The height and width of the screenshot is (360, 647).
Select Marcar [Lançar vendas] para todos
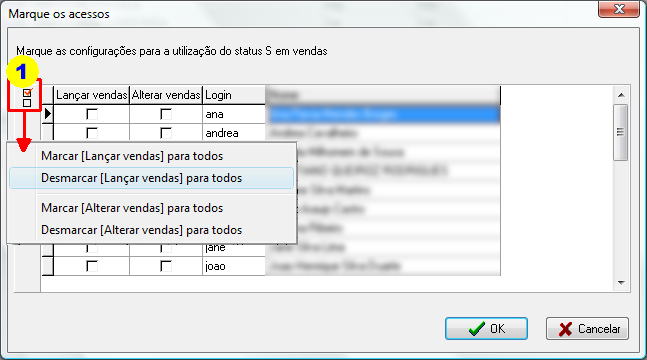click(x=132, y=156)
